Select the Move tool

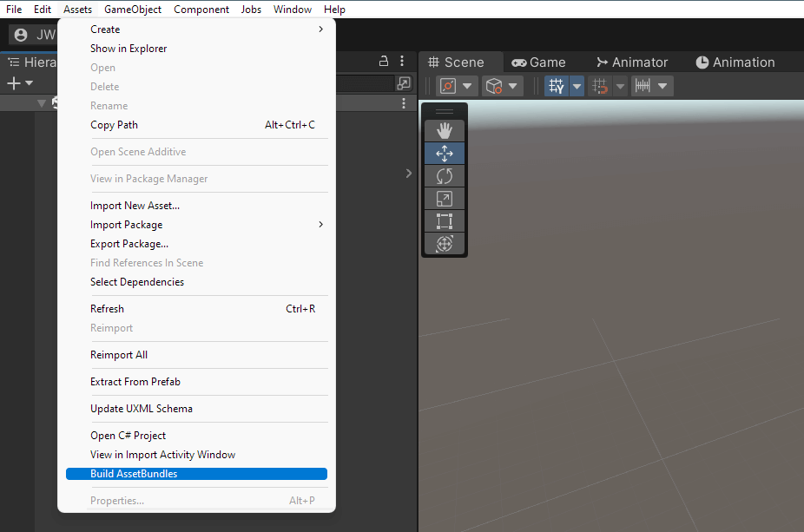tap(444, 154)
